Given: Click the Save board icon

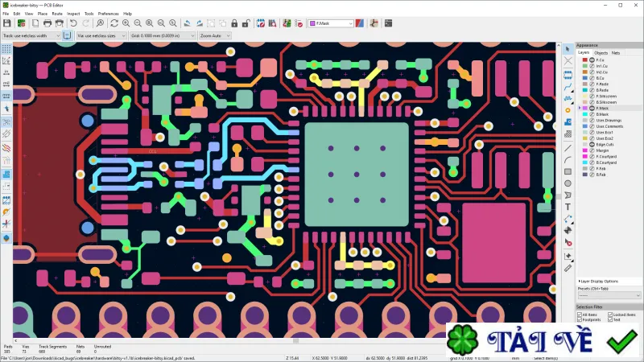Looking at the screenshot, I should coord(7,23).
